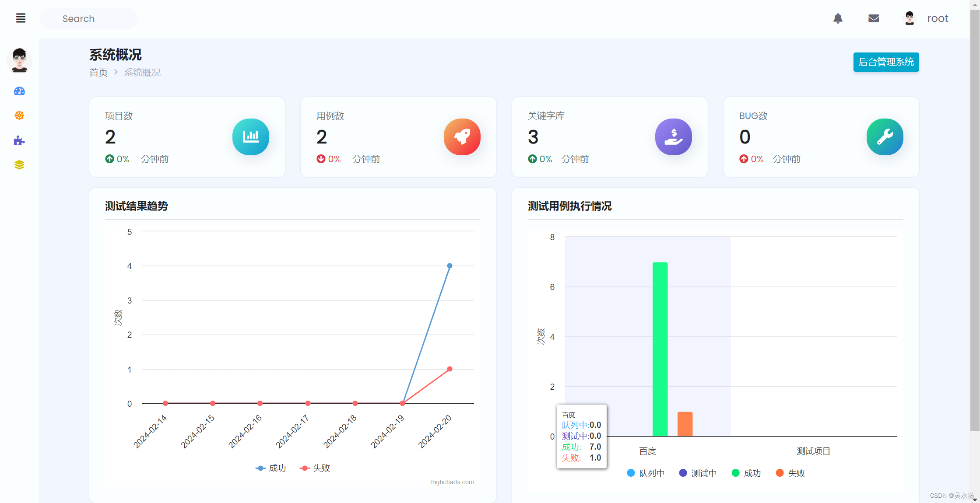The image size is (980, 503).
Task: Click the bar chart icon on 项目数 card
Action: click(x=250, y=137)
